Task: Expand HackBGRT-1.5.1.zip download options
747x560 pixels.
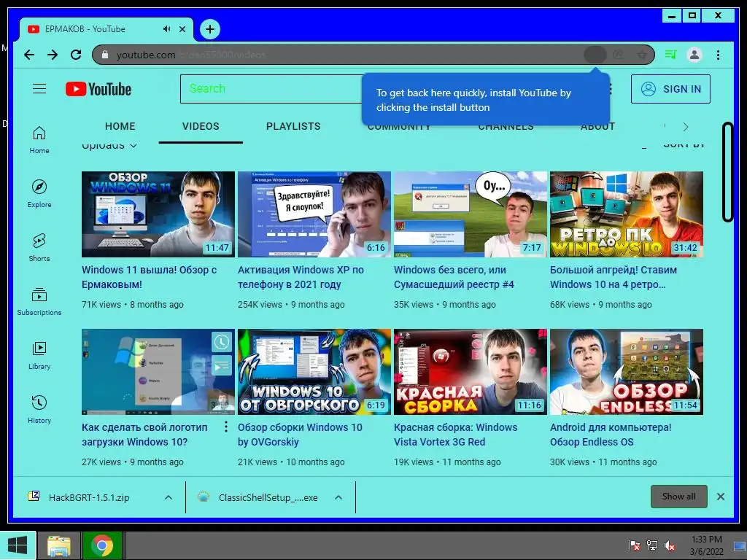Action: point(169,497)
